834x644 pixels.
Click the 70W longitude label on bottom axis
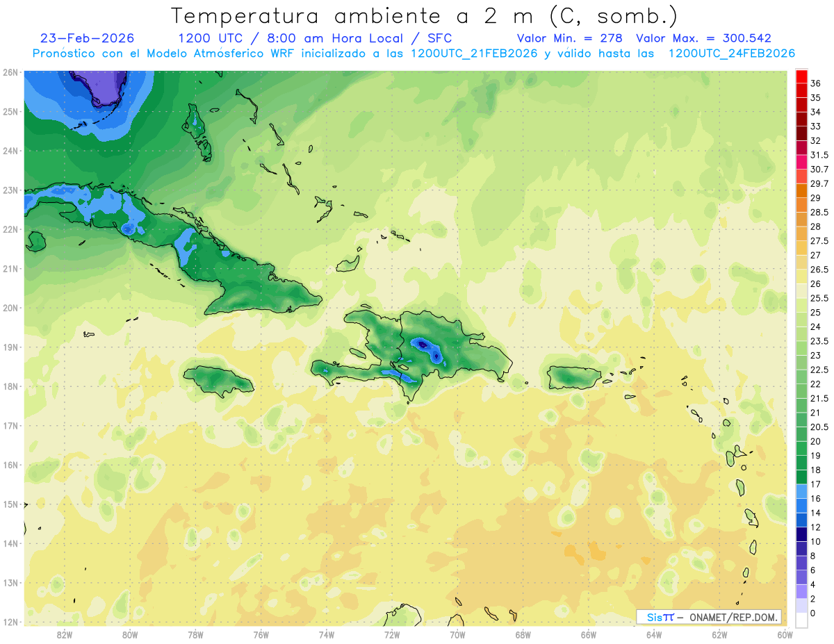[x=457, y=634]
